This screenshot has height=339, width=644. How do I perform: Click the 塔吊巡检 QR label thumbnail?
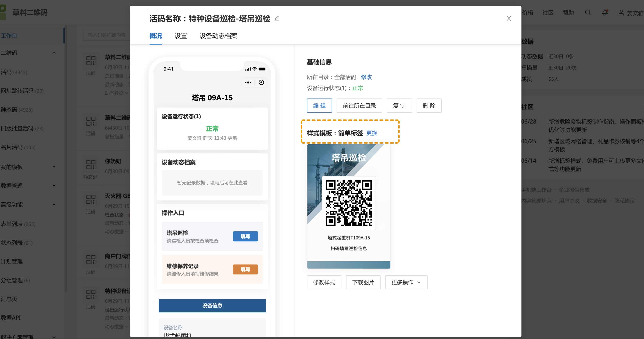(x=349, y=206)
